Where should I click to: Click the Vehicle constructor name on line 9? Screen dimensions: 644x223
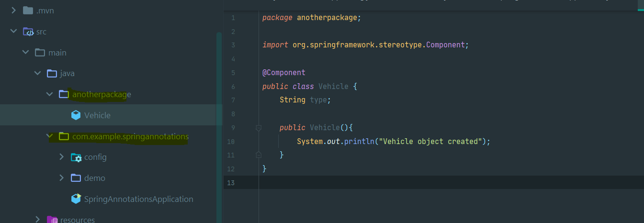324,128
